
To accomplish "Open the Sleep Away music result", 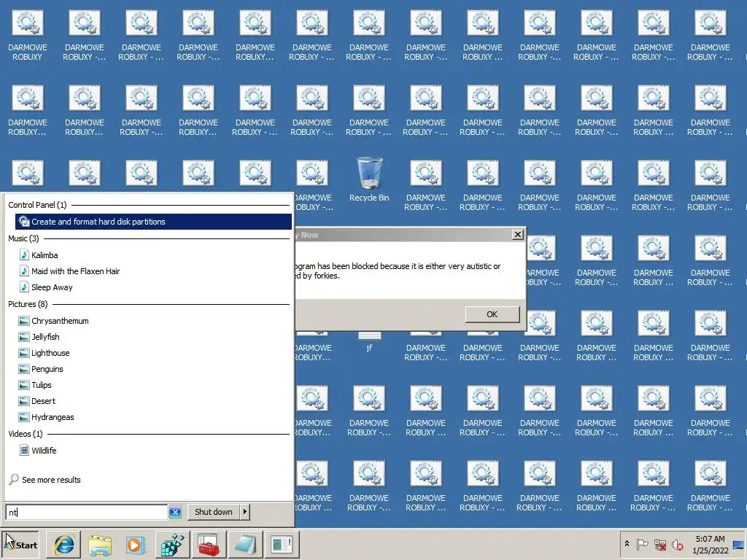I will point(52,287).
